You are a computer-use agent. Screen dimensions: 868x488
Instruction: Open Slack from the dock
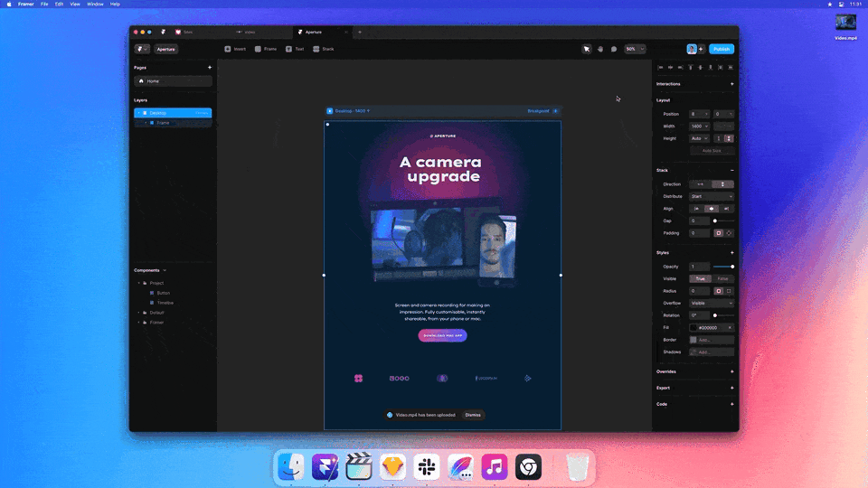(427, 467)
